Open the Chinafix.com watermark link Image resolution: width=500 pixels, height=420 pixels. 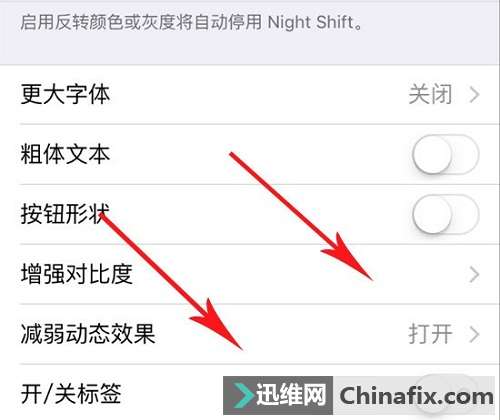pyautogui.click(x=416, y=396)
